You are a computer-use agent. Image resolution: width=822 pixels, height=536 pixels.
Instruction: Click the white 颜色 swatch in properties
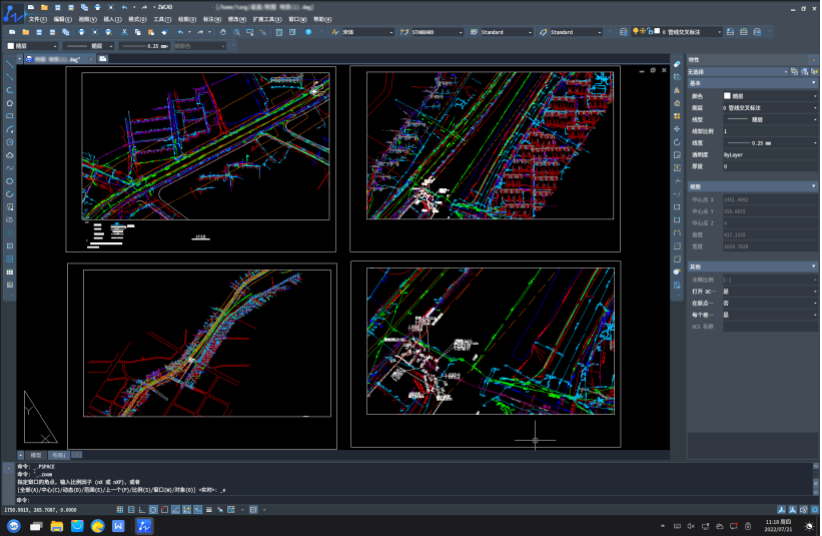tap(727, 96)
